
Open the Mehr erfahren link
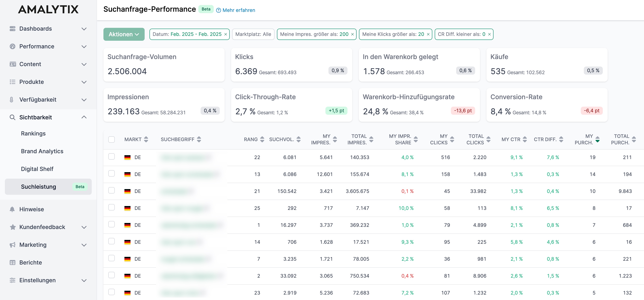[239, 10]
